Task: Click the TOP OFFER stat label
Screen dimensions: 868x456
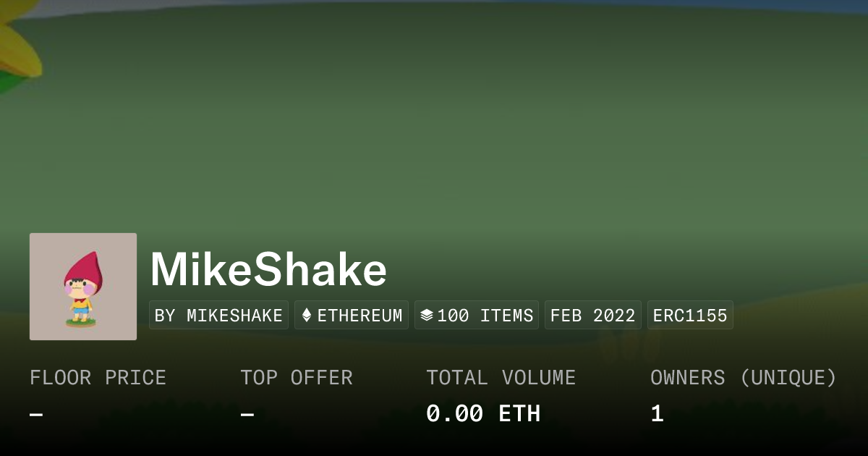Action: (297, 378)
